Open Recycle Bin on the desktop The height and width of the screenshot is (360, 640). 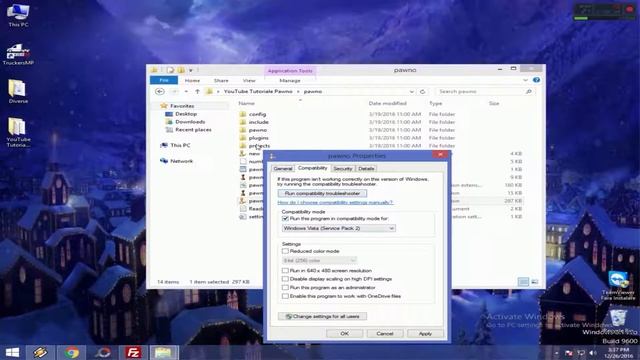(618, 321)
